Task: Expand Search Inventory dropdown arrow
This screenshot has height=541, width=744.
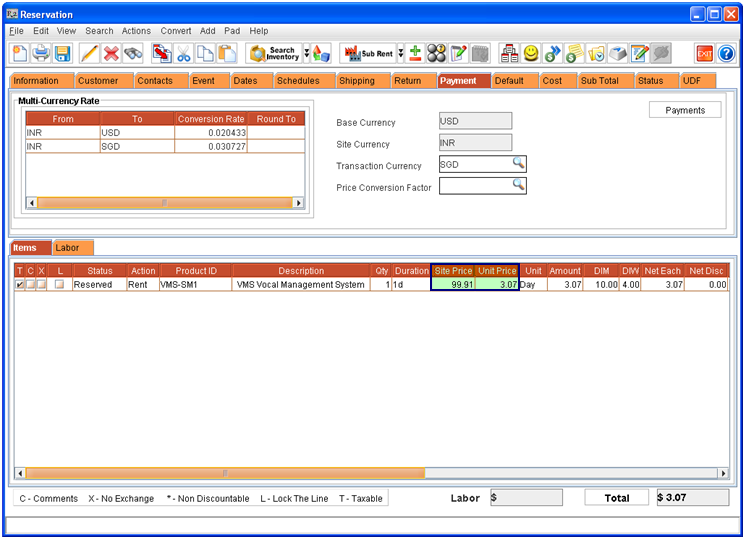Action: click(307, 54)
